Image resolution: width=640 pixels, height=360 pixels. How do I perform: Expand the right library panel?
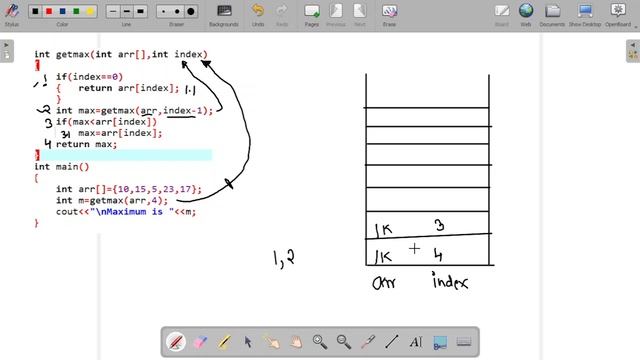click(633, 51)
